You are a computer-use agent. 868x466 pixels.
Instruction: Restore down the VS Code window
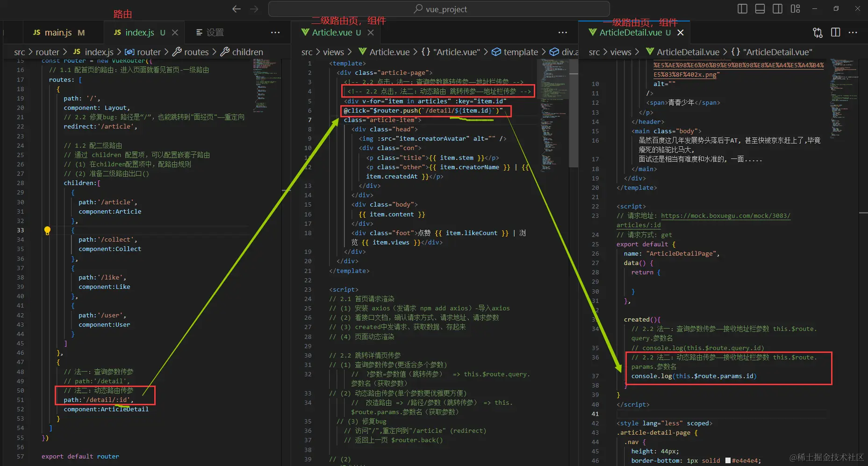point(836,8)
